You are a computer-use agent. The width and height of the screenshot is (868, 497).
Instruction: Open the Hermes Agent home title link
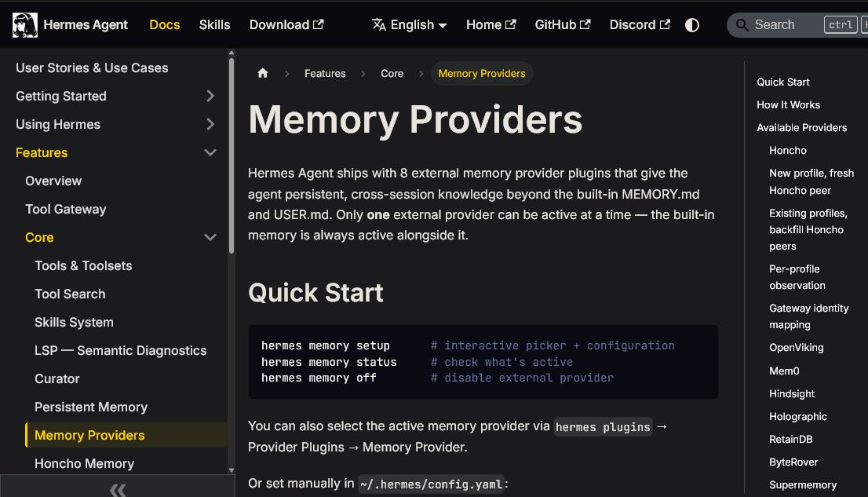pos(86,25)
